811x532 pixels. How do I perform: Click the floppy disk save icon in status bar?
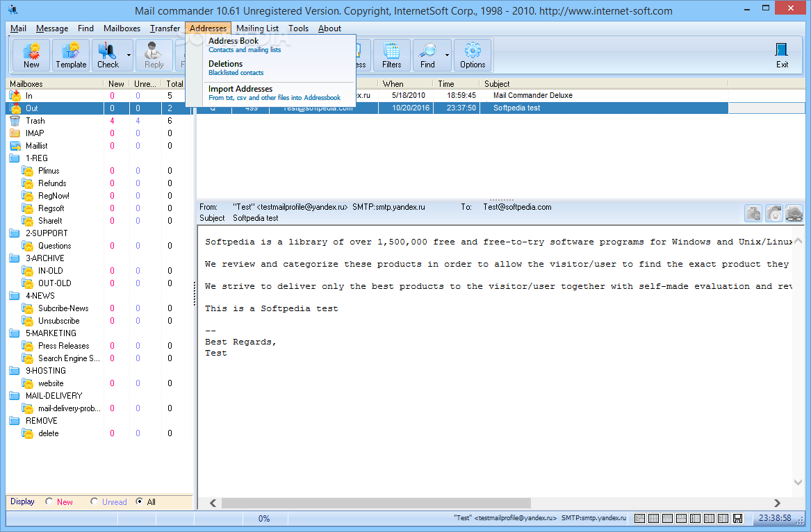coord(737,518)
